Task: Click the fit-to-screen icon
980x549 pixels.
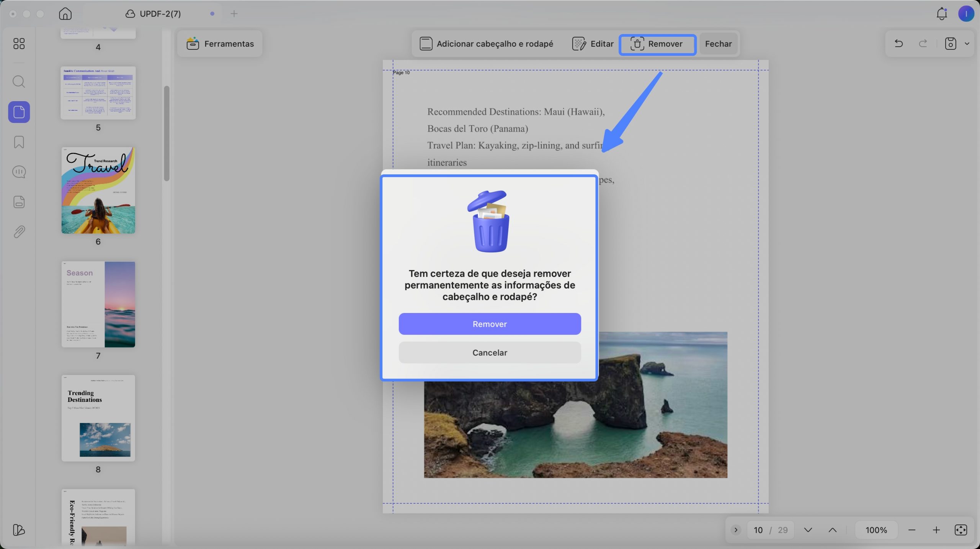Action: [x=961, y=530]
